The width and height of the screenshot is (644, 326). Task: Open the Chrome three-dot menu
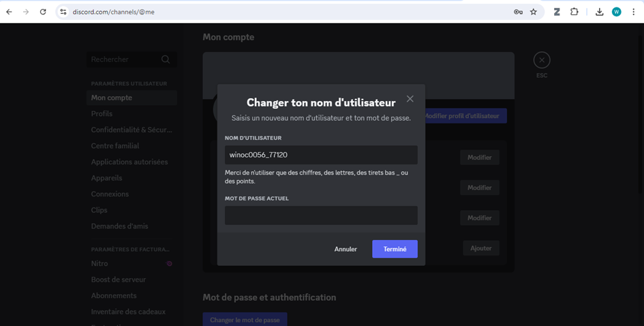pos(633,12)
